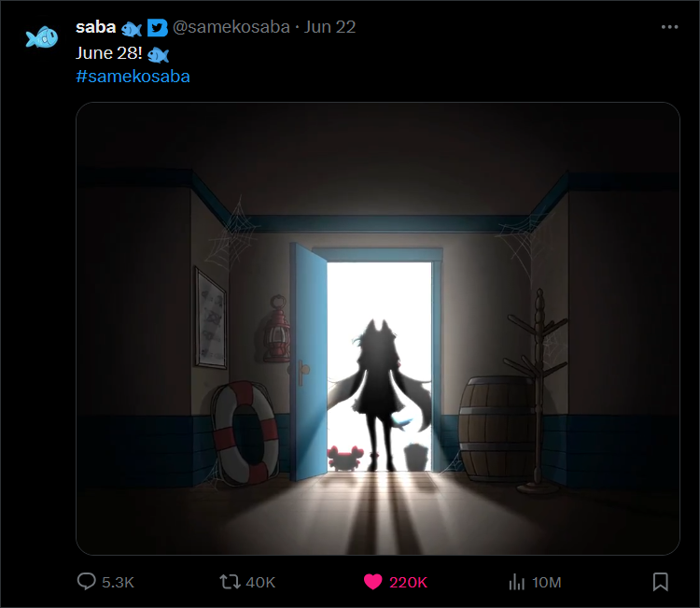Open saba's fish profile avatar
The height and width of the screenshot is (608, 700).
point(41,36)
